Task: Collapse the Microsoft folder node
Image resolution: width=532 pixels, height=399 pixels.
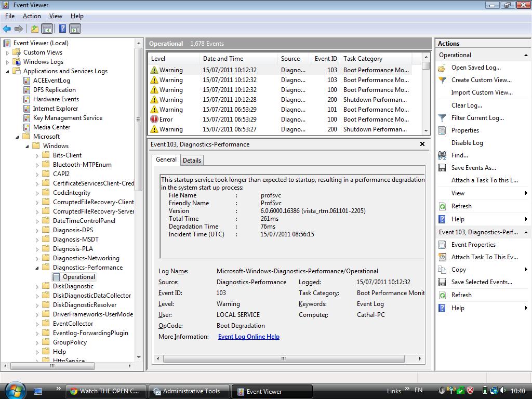Action: tap(17, 137)
